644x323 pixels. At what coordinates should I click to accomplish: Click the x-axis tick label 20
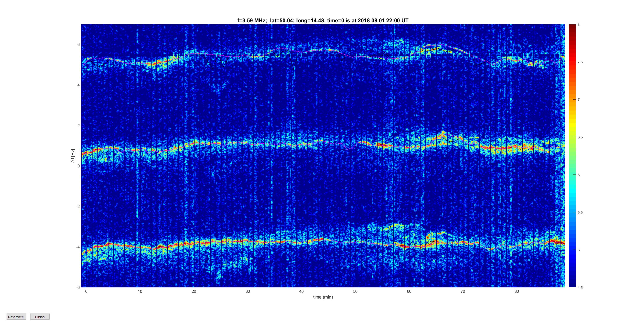pyautogui.click(x=194, y=291)
